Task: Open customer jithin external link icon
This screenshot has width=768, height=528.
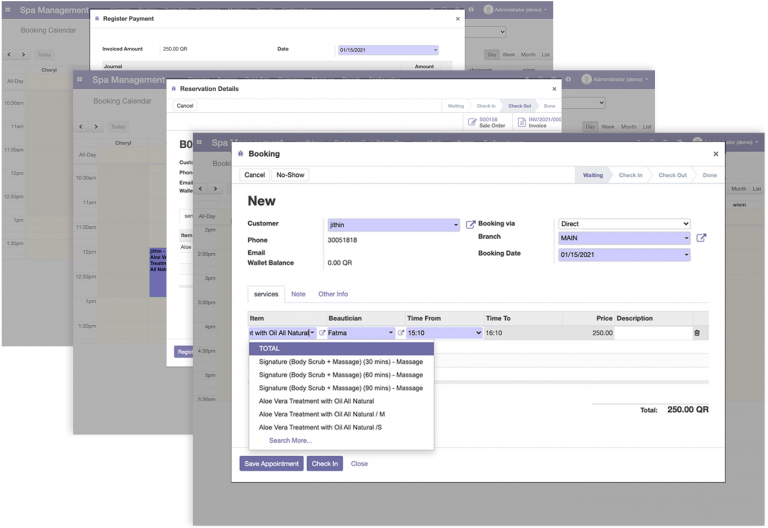Action: tap(471, 225)
